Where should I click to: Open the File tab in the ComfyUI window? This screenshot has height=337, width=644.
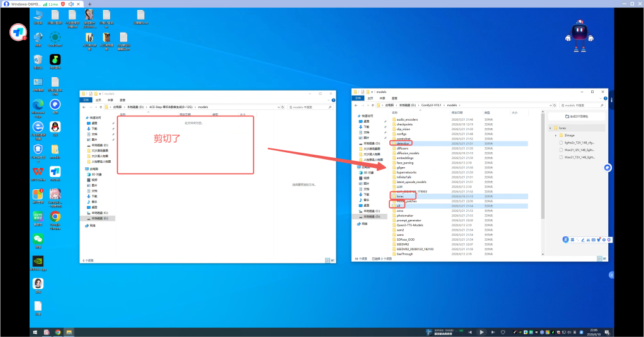[x=358, y=98]
